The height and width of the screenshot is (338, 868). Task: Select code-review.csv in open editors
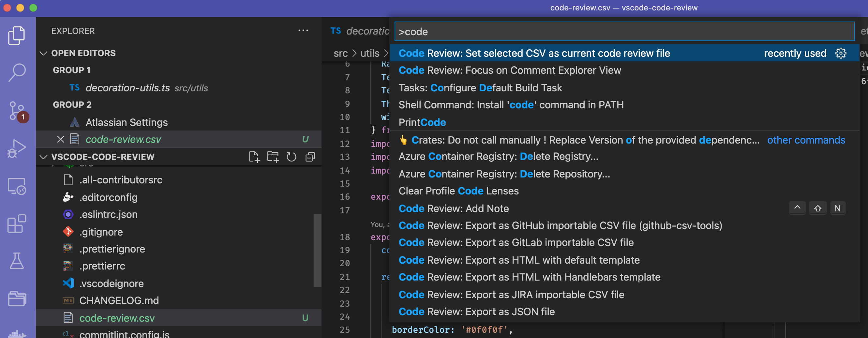pyautogui.click(x=179, y=139)
